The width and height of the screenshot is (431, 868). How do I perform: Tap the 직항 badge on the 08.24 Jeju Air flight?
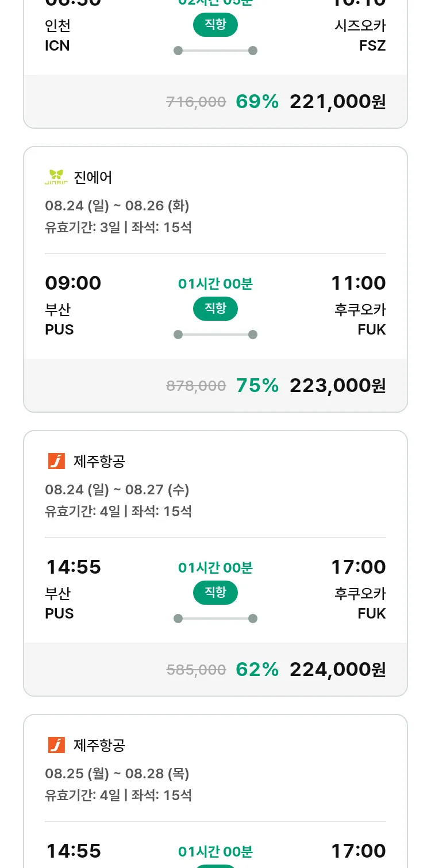click(x=215, y=593)
